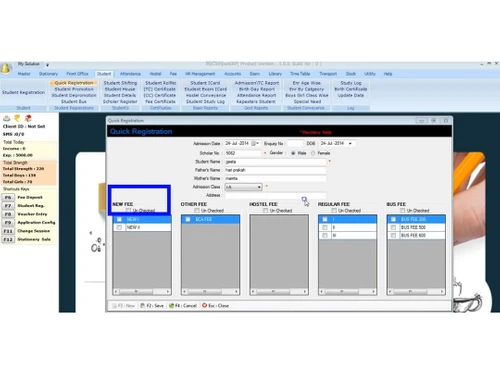Select the Male gender radio button
This screenshot has height=375, width=500.
293,153
